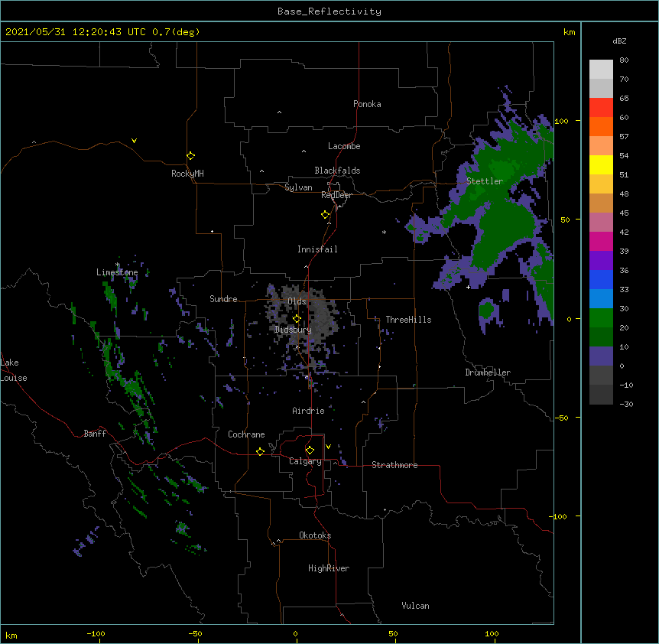Click the Okotoks label
This screenshot has width=659, height=644.
tap(315, 535)
